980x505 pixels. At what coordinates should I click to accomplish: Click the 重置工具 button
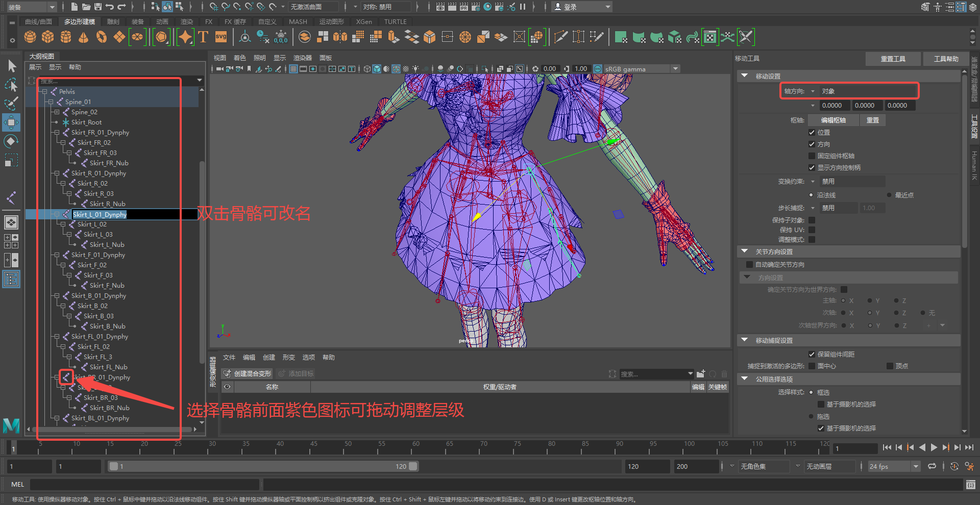click(893, 59)
